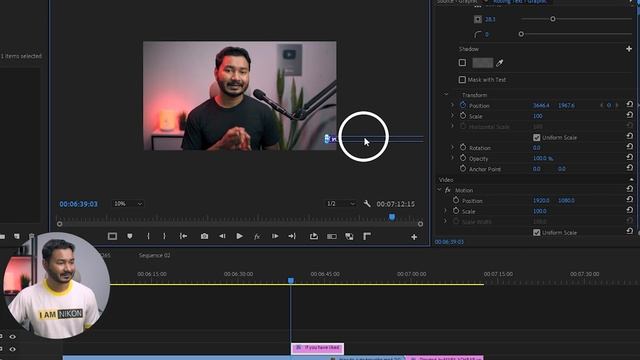Toggle animation stopwatch for Opacity

point(463,158)
